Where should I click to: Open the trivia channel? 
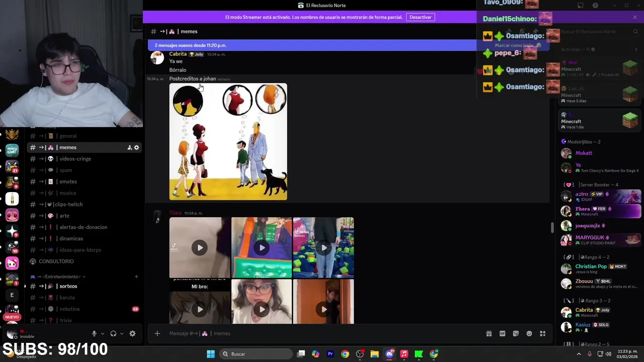[84, 320]
